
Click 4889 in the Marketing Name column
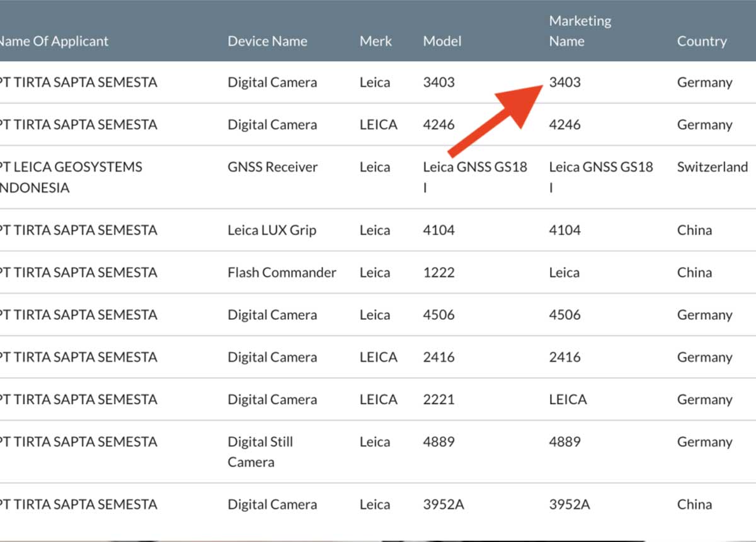[x=564, y=442]
